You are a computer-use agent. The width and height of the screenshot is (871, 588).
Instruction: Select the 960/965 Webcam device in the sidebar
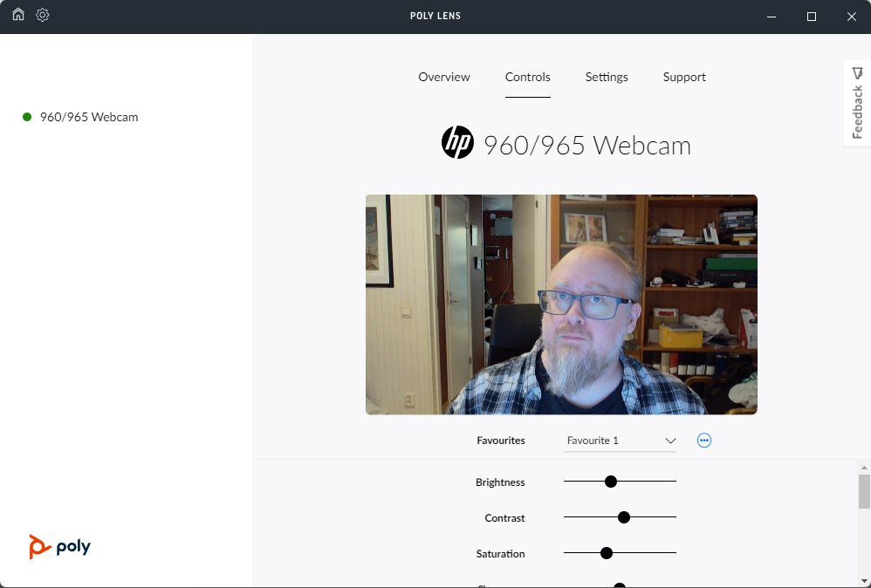pos(89,117)
